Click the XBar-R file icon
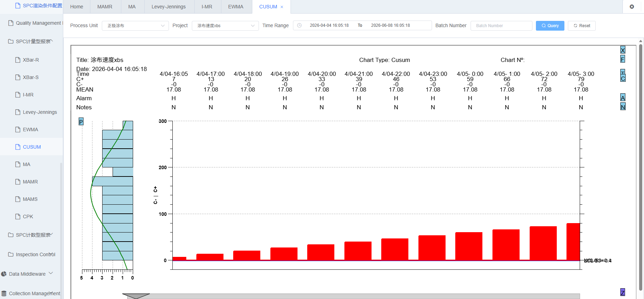The height and width of the screenshot is (299, 644). pyautogui.click(x=18, y=60)
